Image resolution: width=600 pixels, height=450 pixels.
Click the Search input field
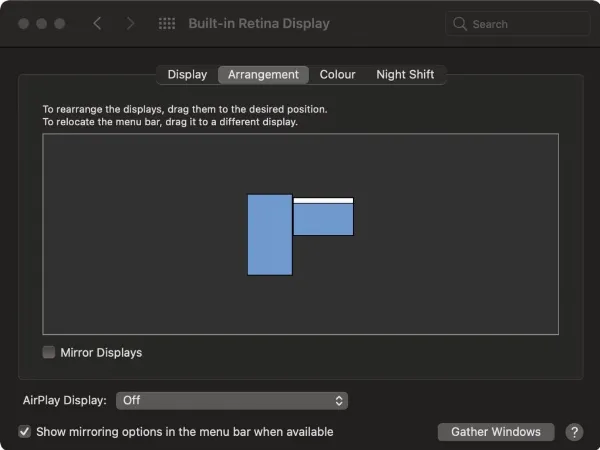click(518, 24)
